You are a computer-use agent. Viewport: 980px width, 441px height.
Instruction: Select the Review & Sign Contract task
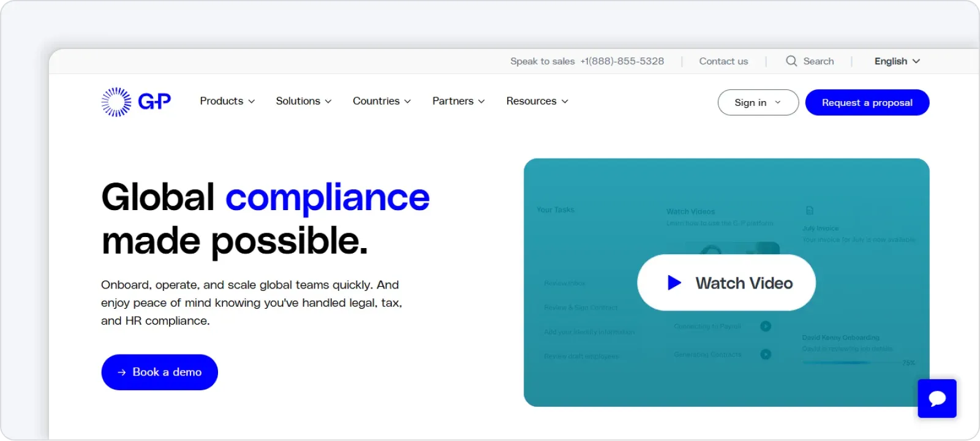pyautogui.click(x=581, y=307)
